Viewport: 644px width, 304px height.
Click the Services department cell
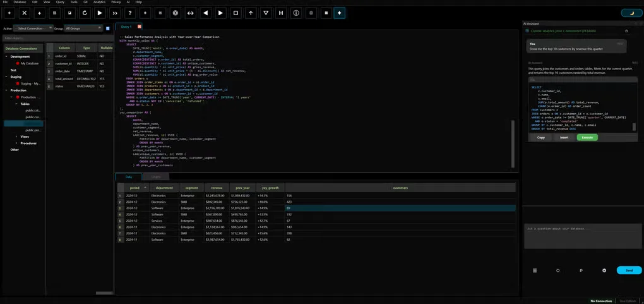tap(164, 221)
